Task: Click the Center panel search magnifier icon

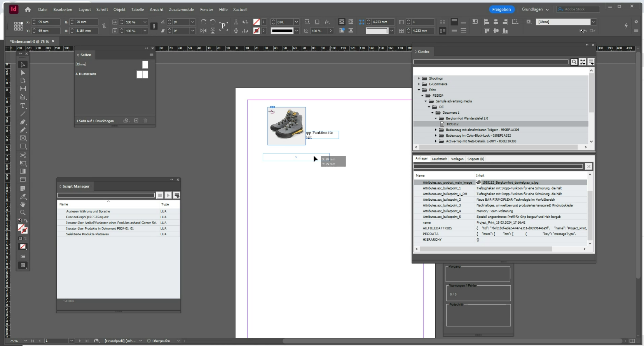Action: pos(574,62)
